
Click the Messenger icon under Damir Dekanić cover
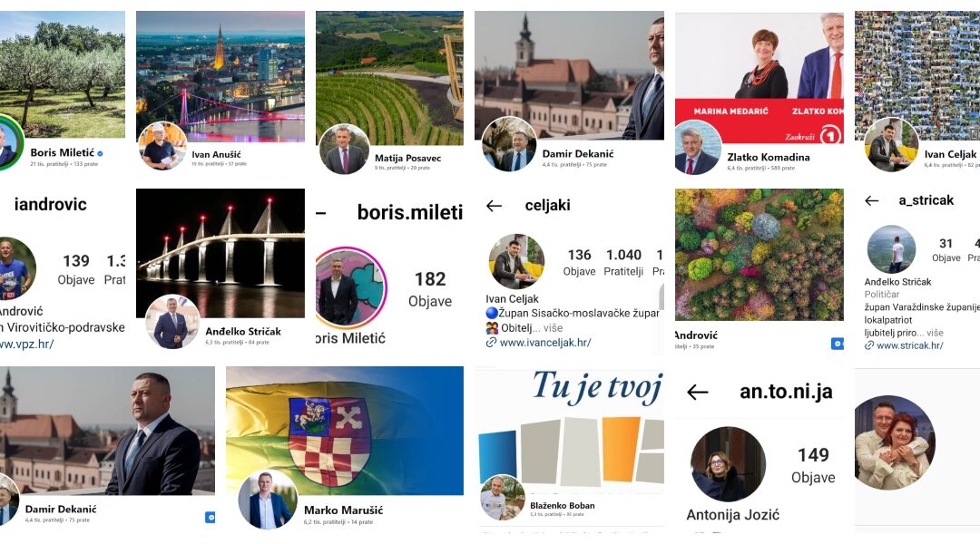point(210,517)
